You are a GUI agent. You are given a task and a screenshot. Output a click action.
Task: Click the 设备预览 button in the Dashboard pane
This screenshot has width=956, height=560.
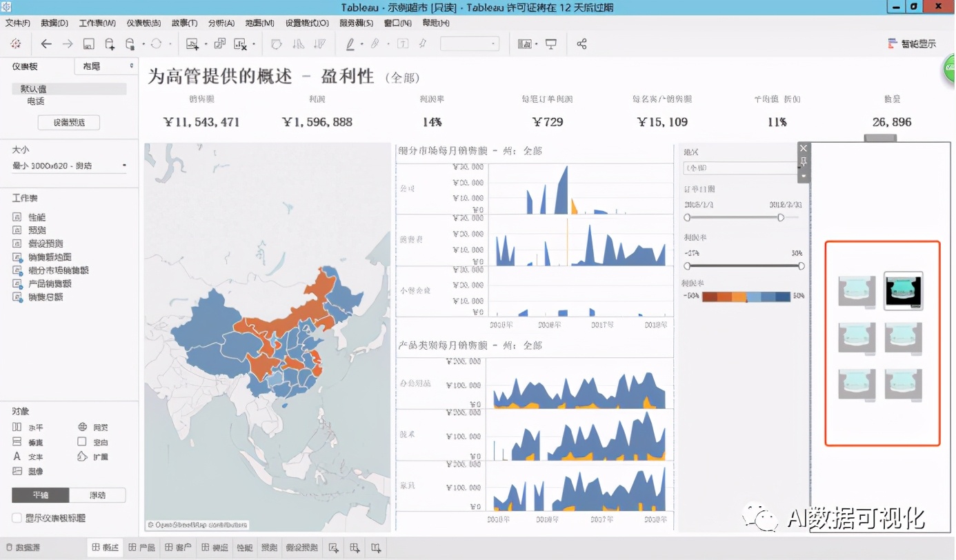(68, 121)
